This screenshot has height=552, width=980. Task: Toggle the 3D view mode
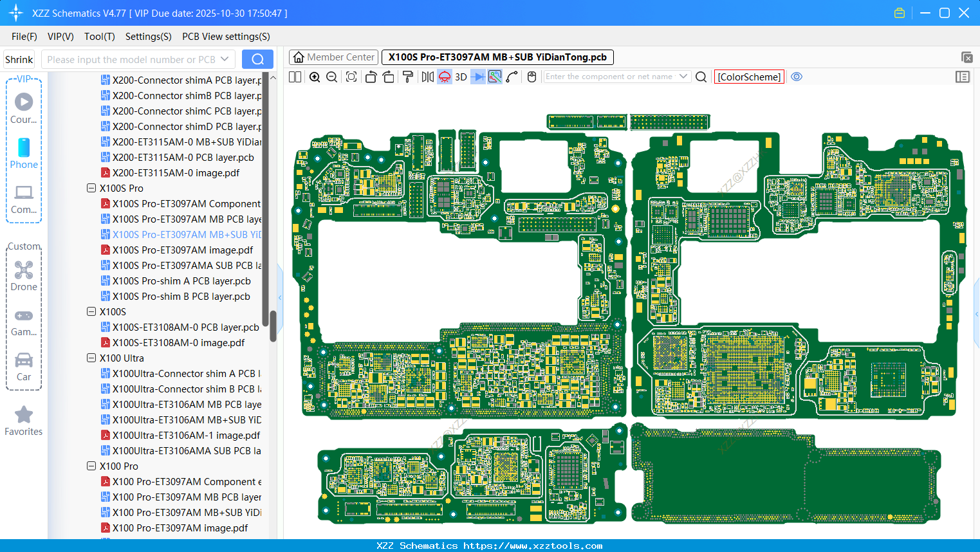coord(461,77)
